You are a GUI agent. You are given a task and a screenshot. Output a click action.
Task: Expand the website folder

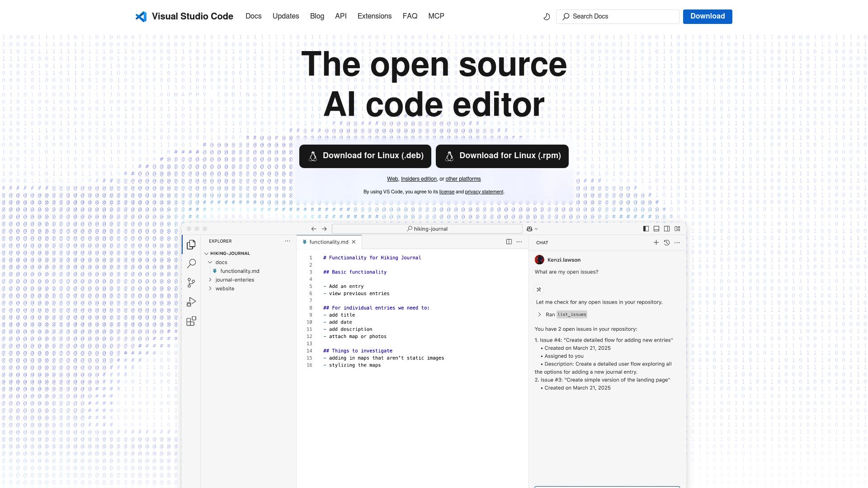[222, 289]
